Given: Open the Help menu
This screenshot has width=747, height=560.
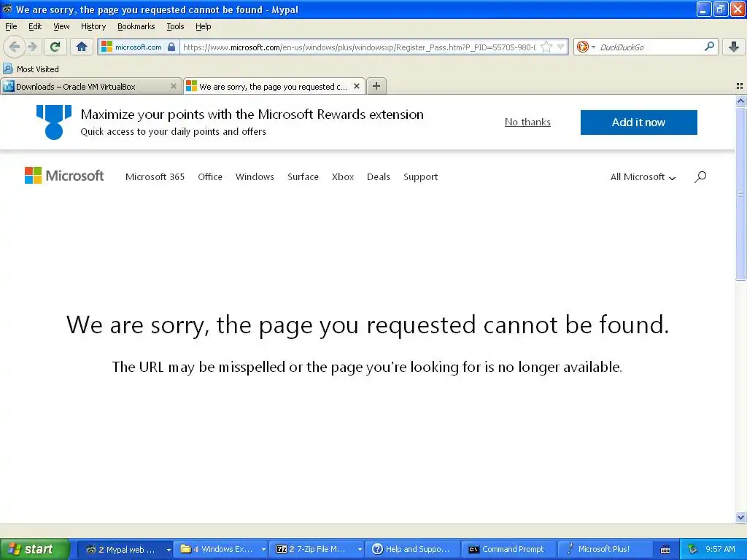Looking at the screenshot, I should [x=203, y=26].
